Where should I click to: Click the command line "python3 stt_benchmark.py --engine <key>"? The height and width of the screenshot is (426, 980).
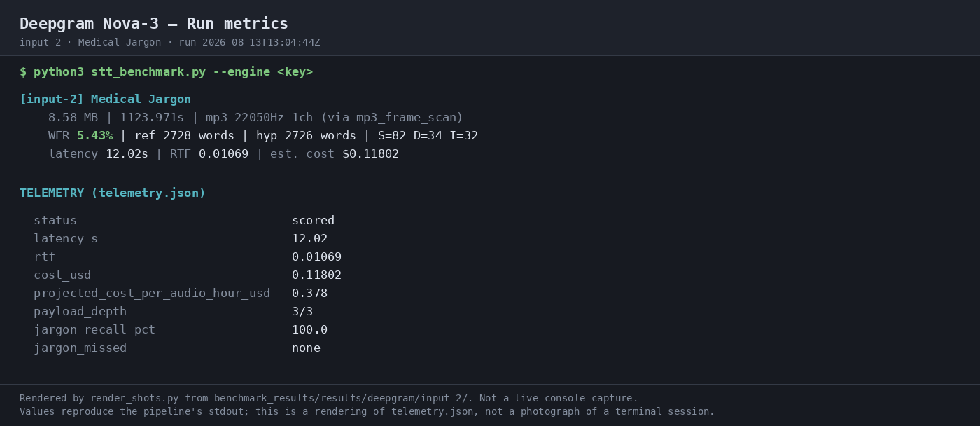click(x=173, y=72)
